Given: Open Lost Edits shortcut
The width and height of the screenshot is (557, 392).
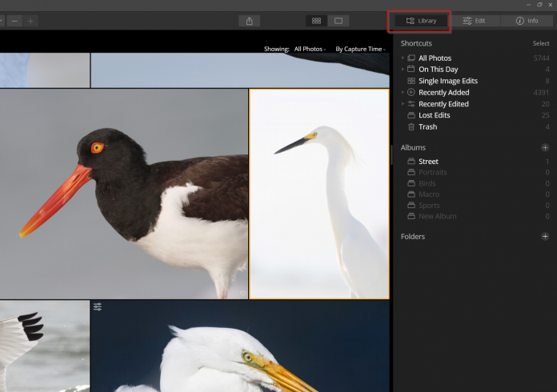Looking at the screenshot, I should click(434, 115).
